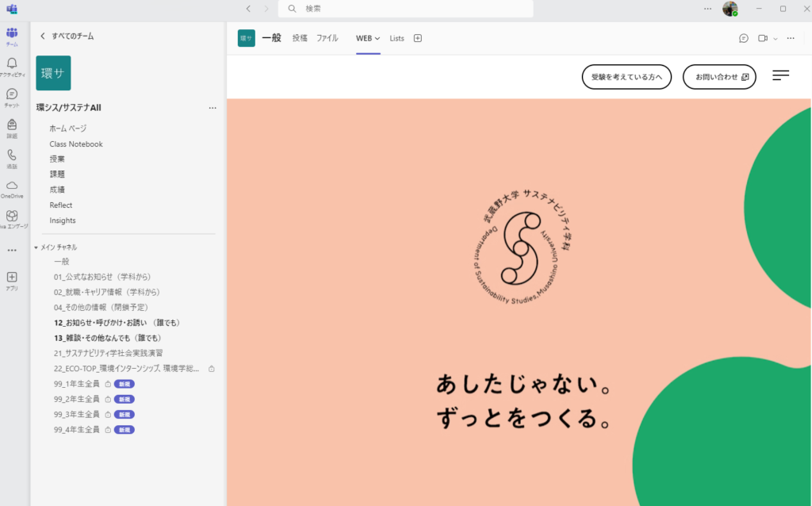Open the profile picture account menu

(x=730, y=9)
